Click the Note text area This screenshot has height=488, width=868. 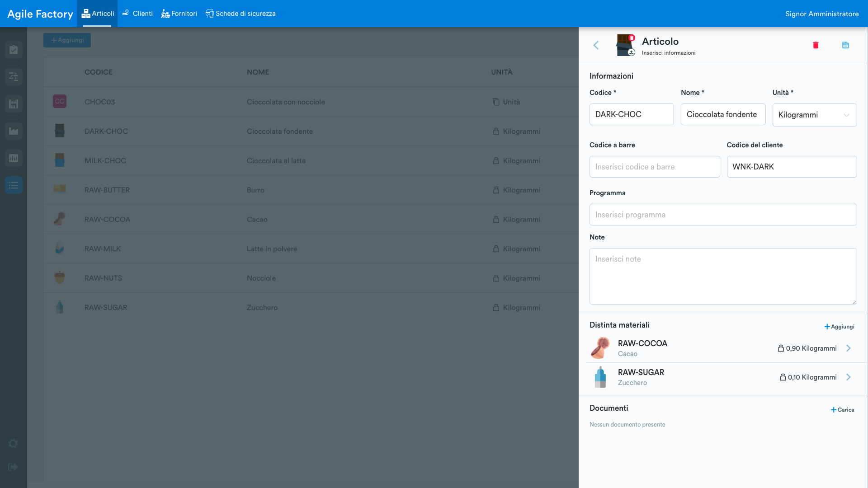pyautogui.click(x=723, y=276)
